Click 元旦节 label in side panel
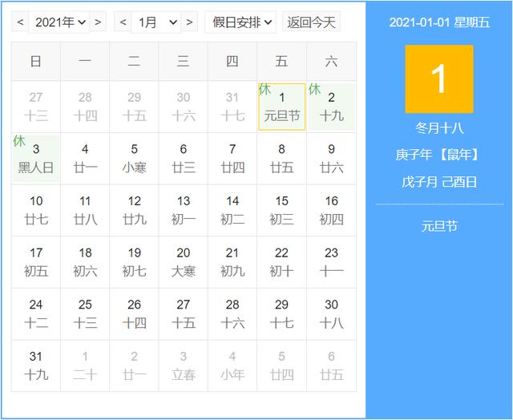 tap(439, 226)
